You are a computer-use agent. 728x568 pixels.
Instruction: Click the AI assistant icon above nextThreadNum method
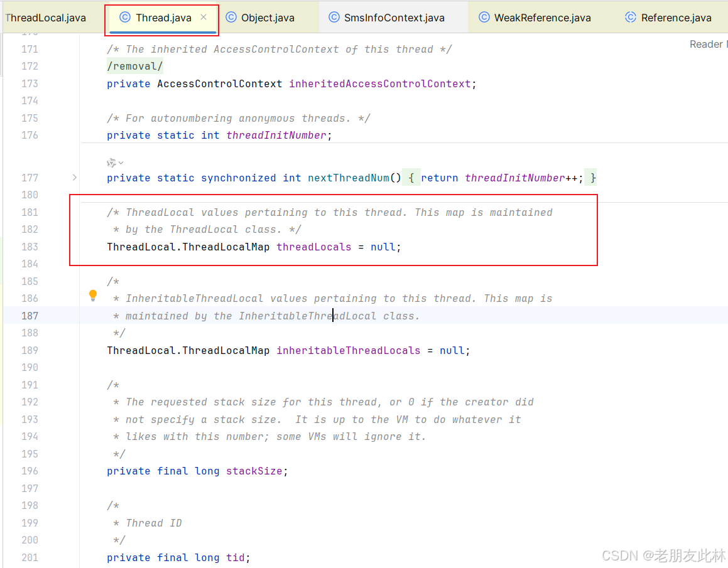pyautogui.click(x=111, y=162)
